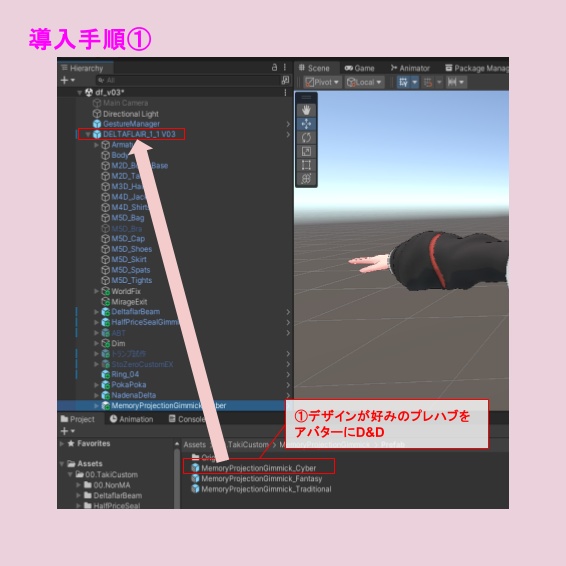Select the M5D_Bag object

coord(127,218)
